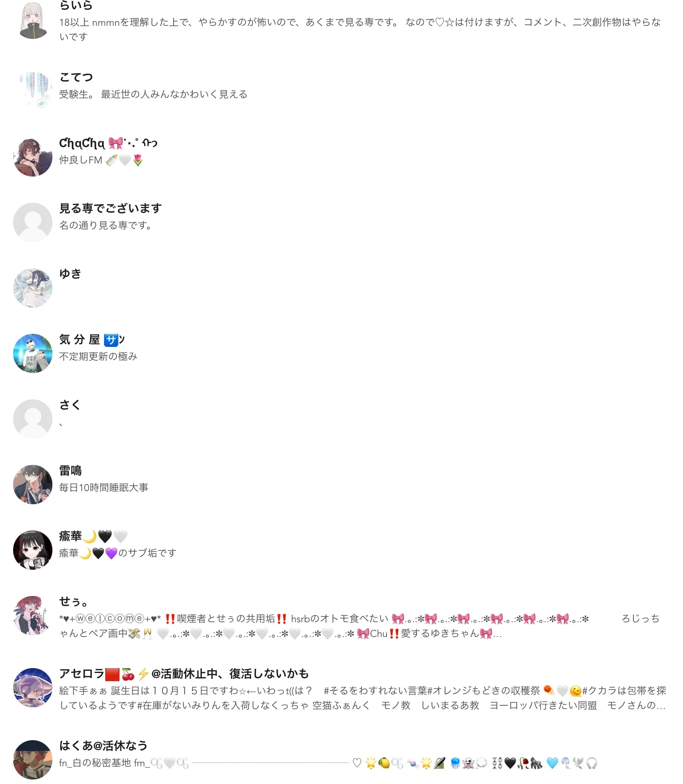683x784 pixels.
Task: Click default avatar of 見る専でございます
Action: tap(33, 222)
